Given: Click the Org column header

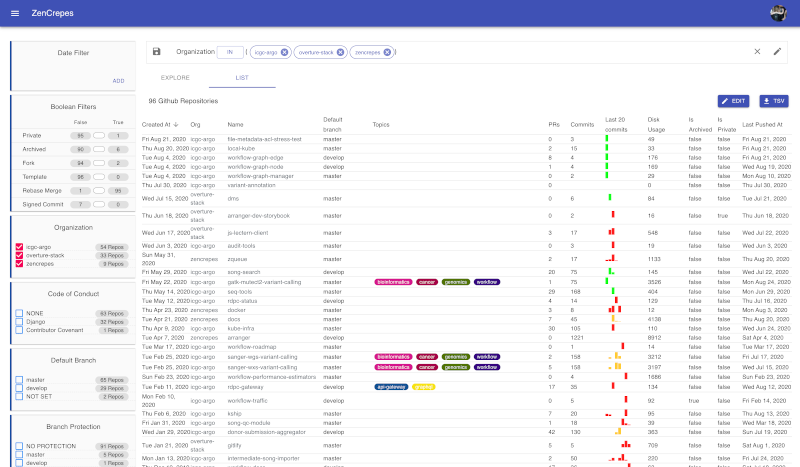Looking at the screenshot, I should pos(195,125).
